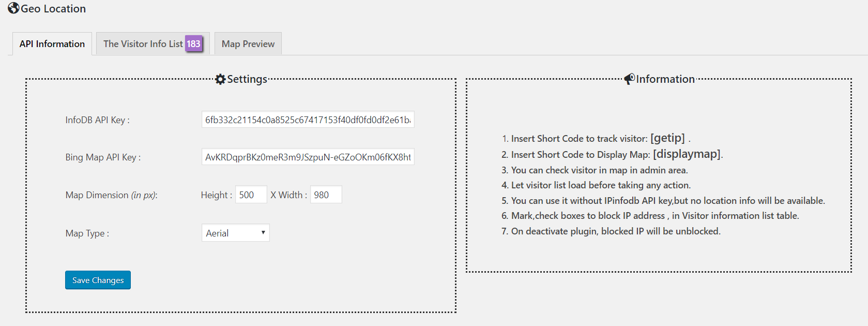Click into the Bing Map API Key field

pos(308,157)
